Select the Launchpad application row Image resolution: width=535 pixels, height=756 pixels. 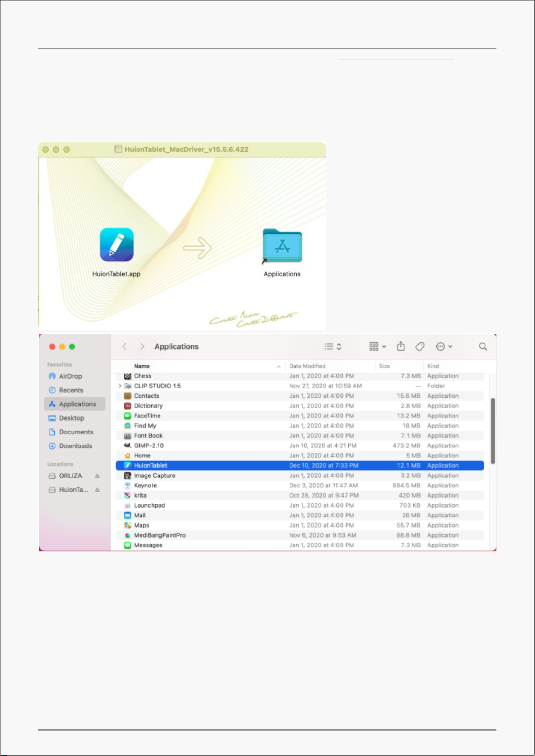click(x=300, y=505)
